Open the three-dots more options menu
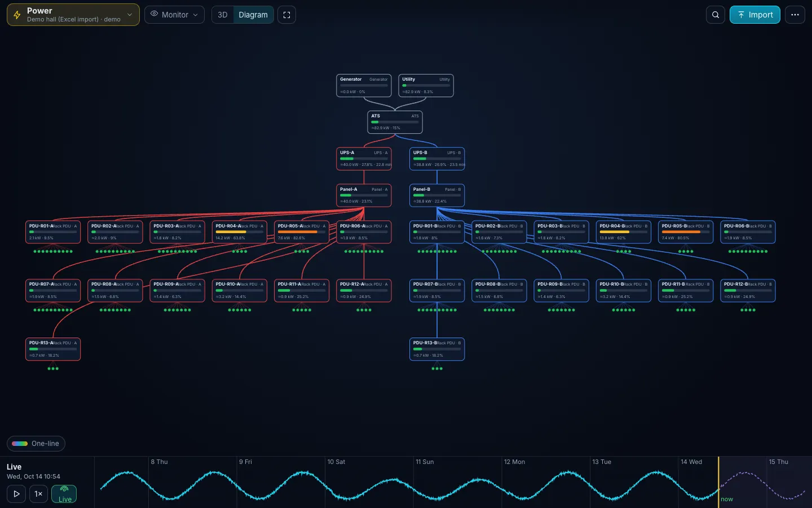The width and height of the screenshot is (812, 508). pos(795,15)
